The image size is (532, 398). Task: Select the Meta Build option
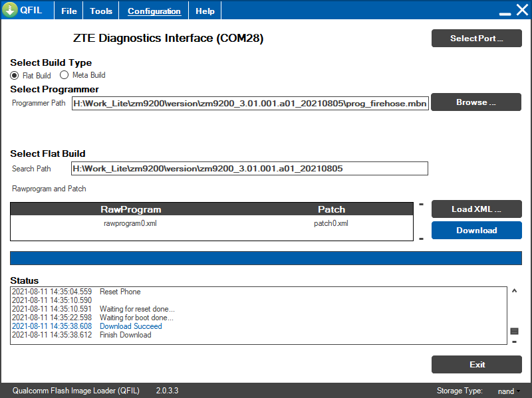(64, 75)
